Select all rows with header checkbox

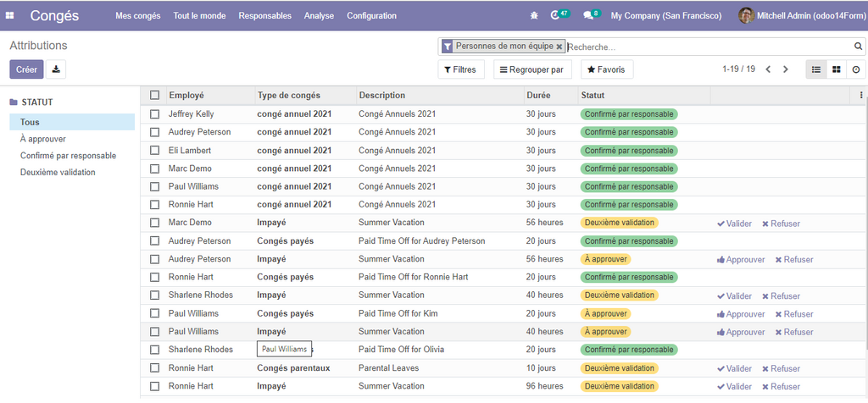tap(154, 96)
